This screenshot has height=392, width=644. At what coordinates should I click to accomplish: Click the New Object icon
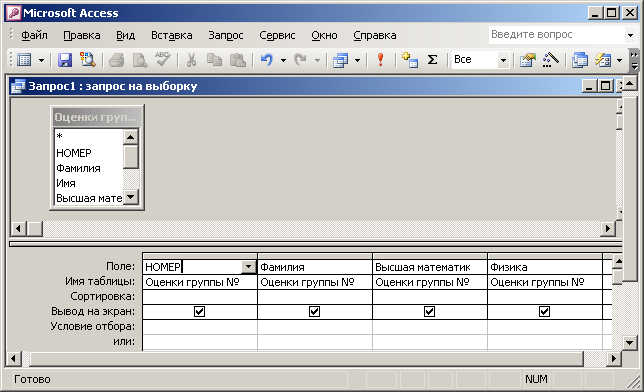coord(603,60)
